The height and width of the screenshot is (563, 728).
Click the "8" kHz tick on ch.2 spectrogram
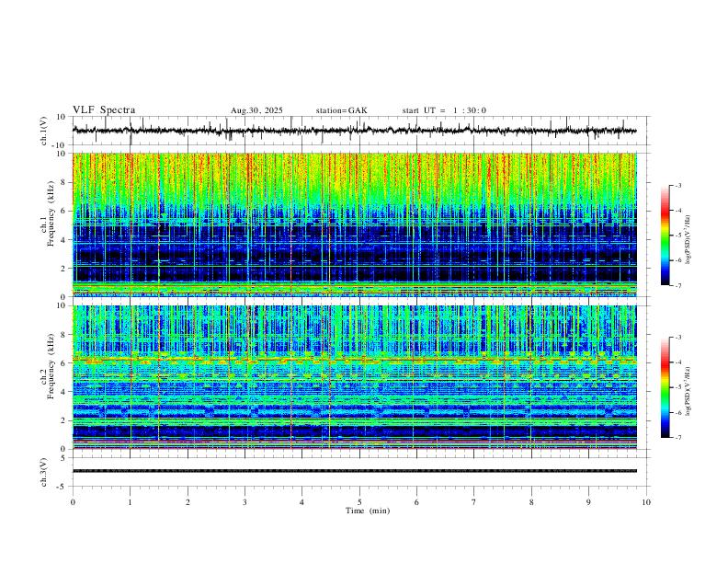[x=64, y=335]
